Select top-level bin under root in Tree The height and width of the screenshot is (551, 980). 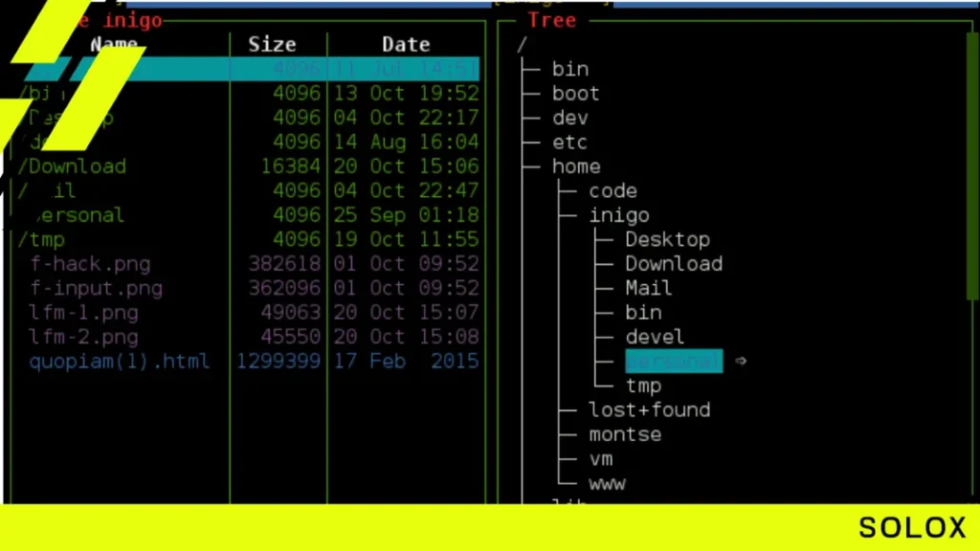[570, 69]
